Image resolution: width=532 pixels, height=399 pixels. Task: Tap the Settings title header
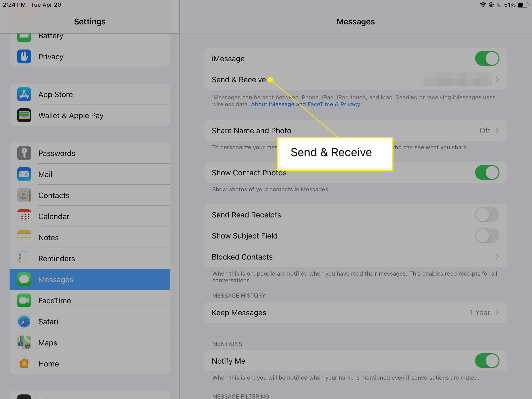point(89,22)
